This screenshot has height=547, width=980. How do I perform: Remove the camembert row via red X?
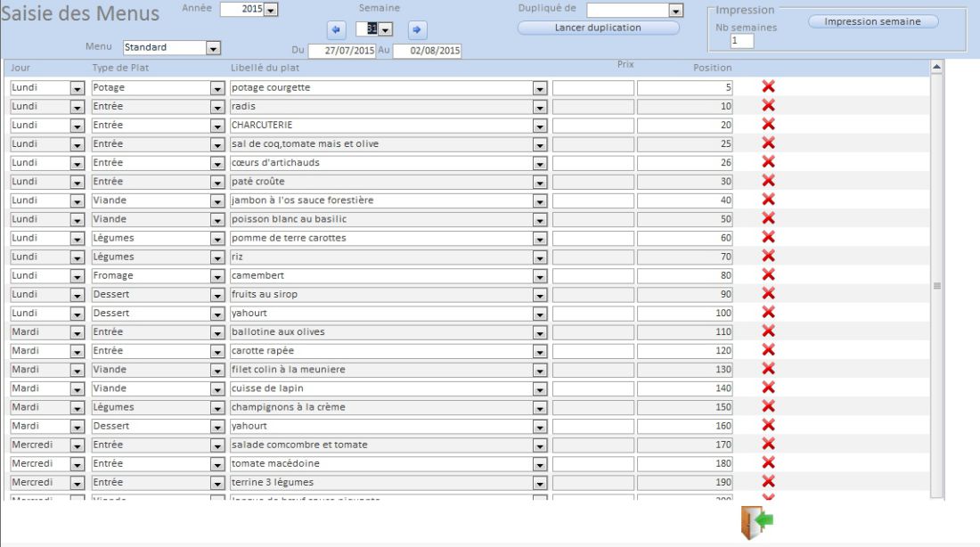[768, 274]
